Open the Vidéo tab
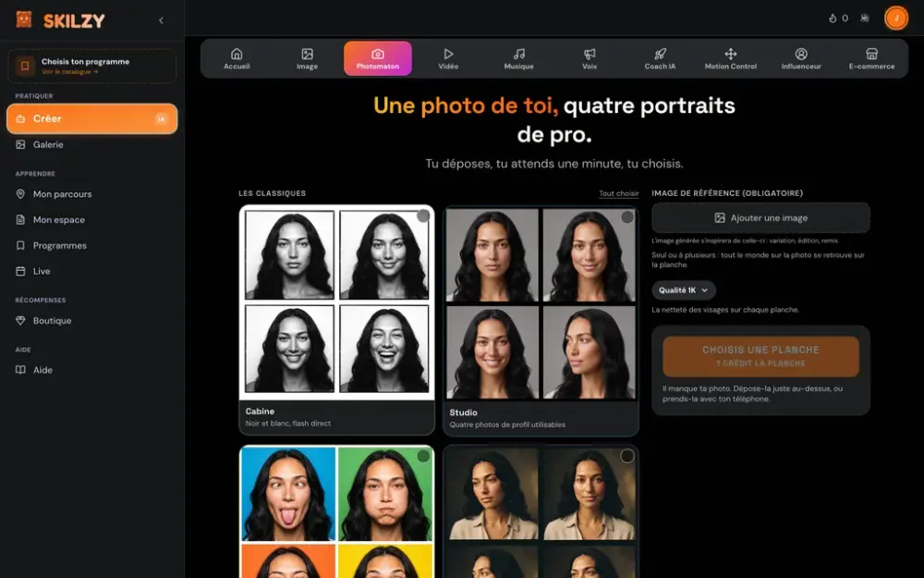This screenshot has width=924, height=578. tap(448, 58)
